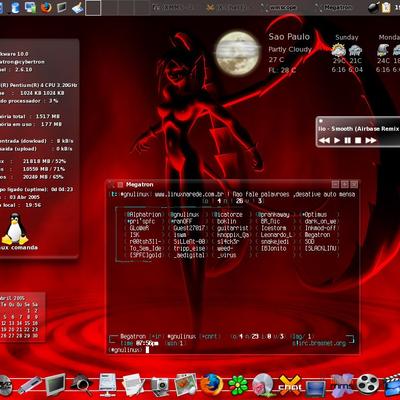Select day 30 in the calendar widget
The image size is (400, 400).
pos(35,336)
